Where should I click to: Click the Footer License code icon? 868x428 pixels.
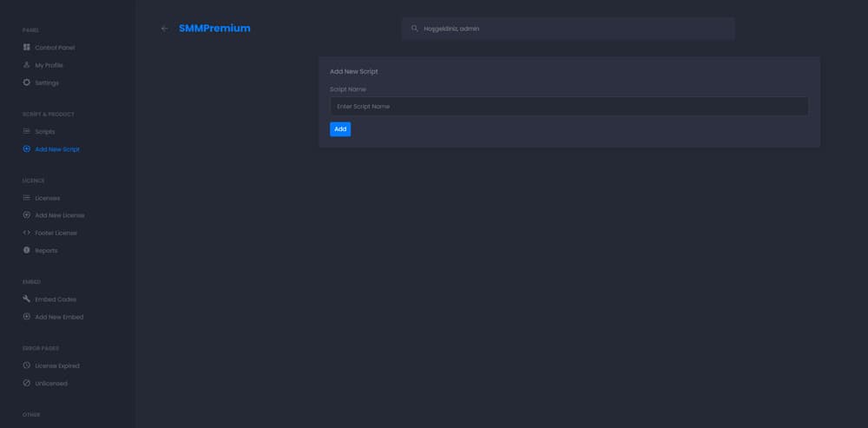(27, 233)
